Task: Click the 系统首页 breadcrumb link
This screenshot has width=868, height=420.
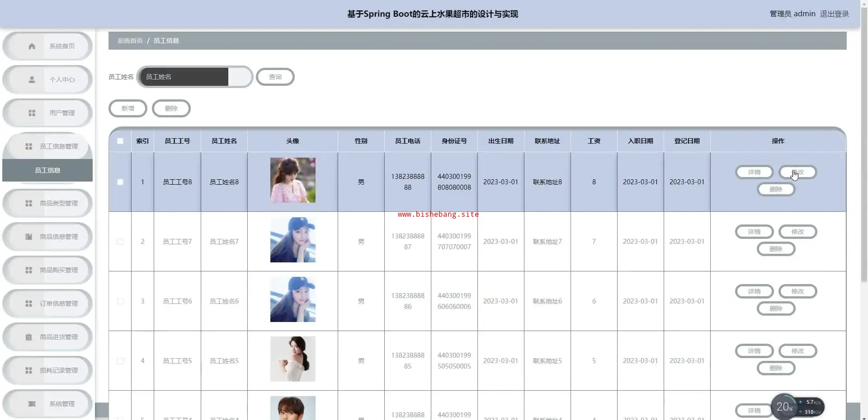Action: coord(130,41)
